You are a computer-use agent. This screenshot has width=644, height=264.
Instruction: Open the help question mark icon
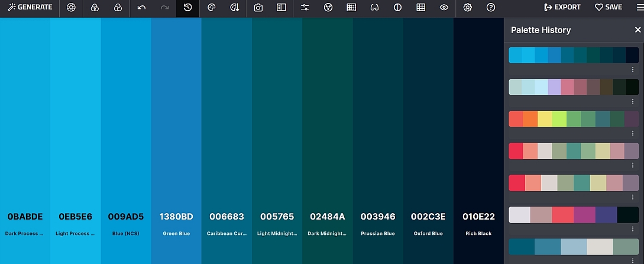[491, 8]
